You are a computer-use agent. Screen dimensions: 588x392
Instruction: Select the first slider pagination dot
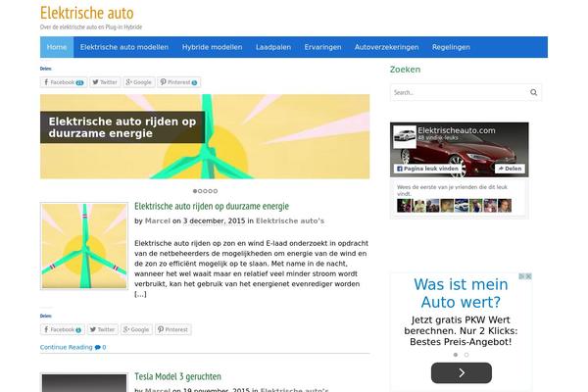195,191
